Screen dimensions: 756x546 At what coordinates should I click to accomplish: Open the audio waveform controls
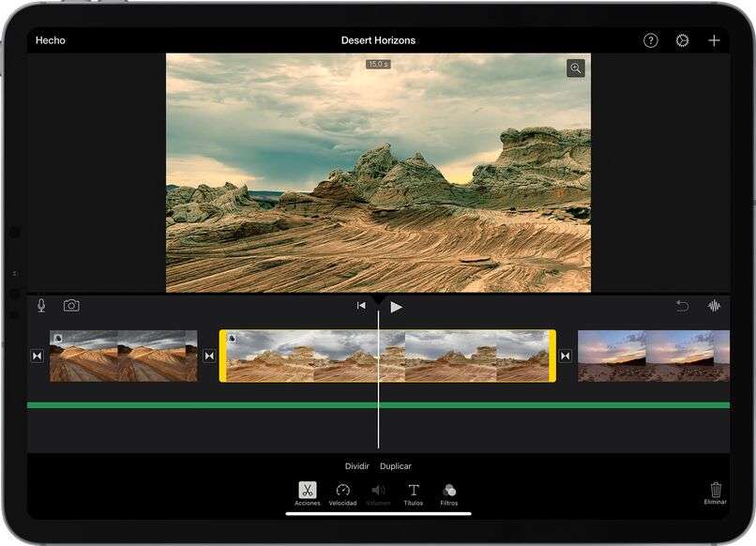click(715, 303)
